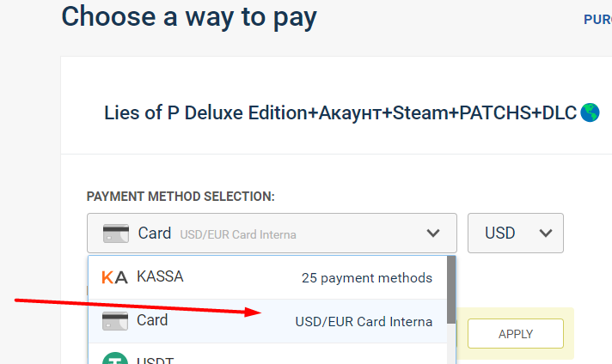Click the card icon in the selected payment box
The height and width of the screenshot is (364, 612).
coord(116,233)
